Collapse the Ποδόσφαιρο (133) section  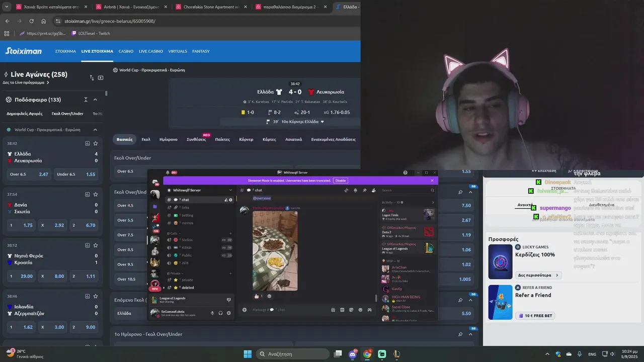pyautogui.click(x=95, y=100)
